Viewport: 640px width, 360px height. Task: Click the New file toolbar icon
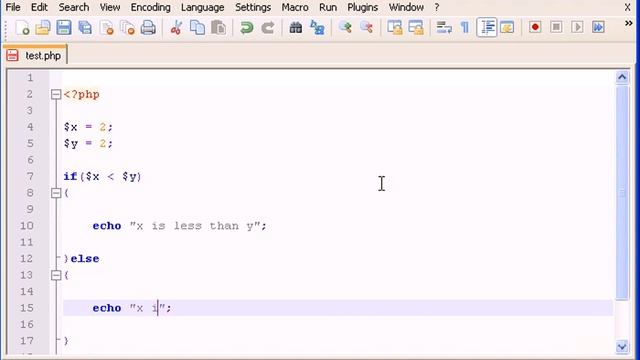point(22,28)
